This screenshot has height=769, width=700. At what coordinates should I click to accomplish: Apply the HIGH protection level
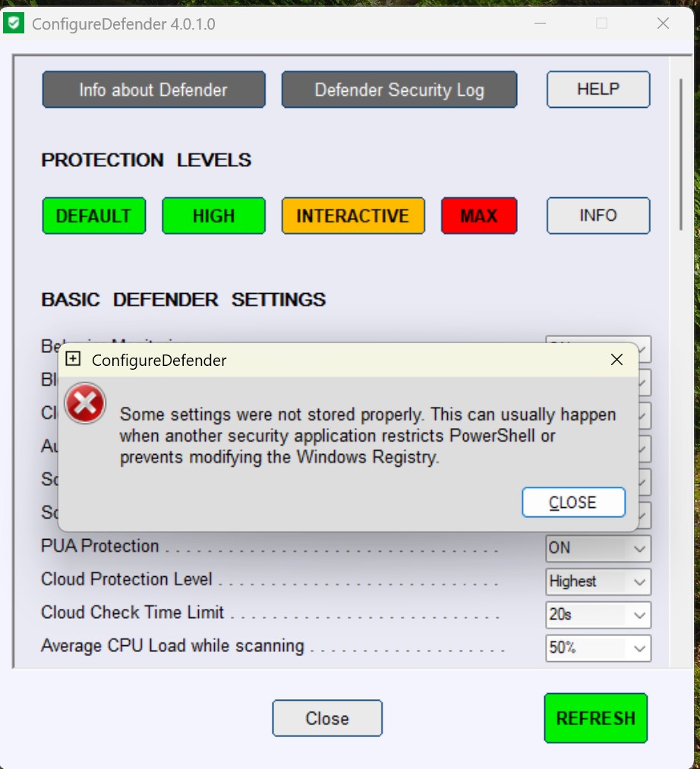point(213,216)
